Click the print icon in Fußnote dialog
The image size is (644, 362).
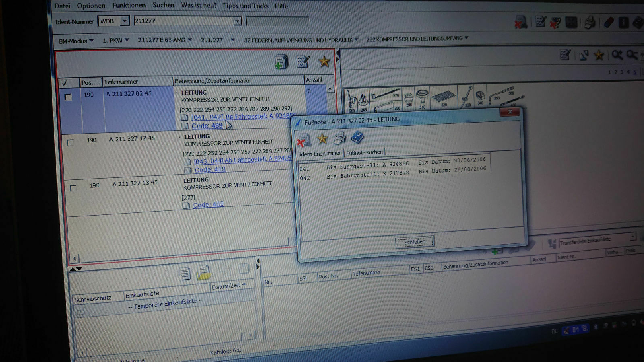point(340,138)
